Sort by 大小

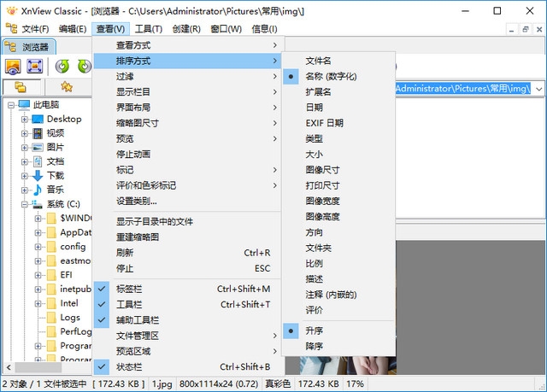[x=338, y=155]
